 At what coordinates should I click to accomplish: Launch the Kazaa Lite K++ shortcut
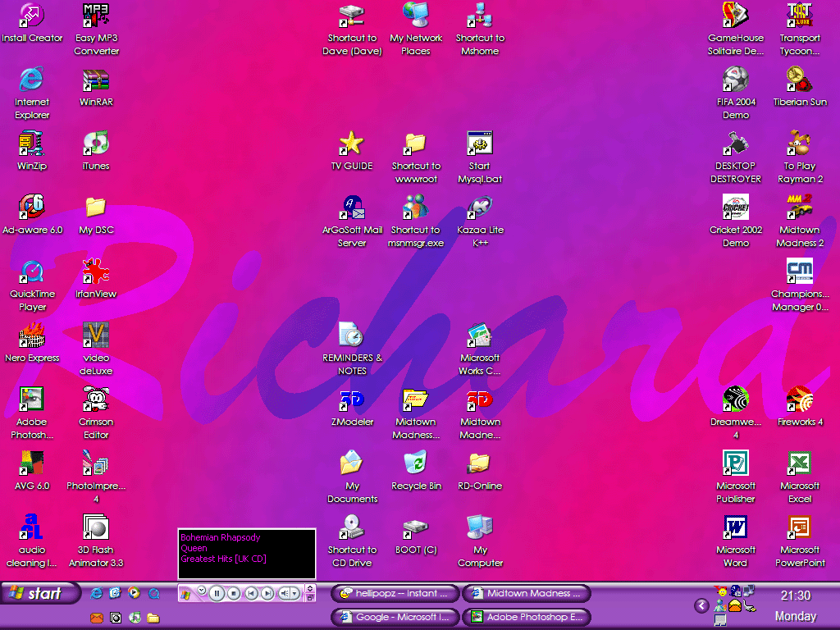click(x=480, y=208)
